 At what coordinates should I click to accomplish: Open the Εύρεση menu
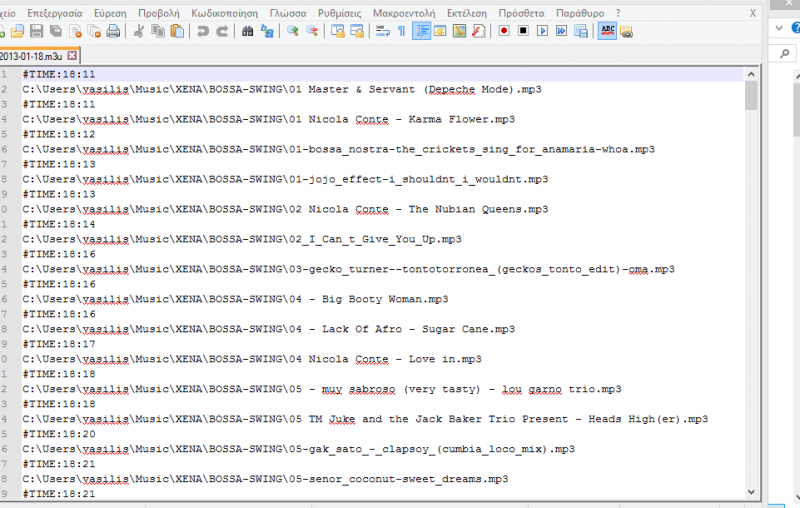tap(110, 13)
